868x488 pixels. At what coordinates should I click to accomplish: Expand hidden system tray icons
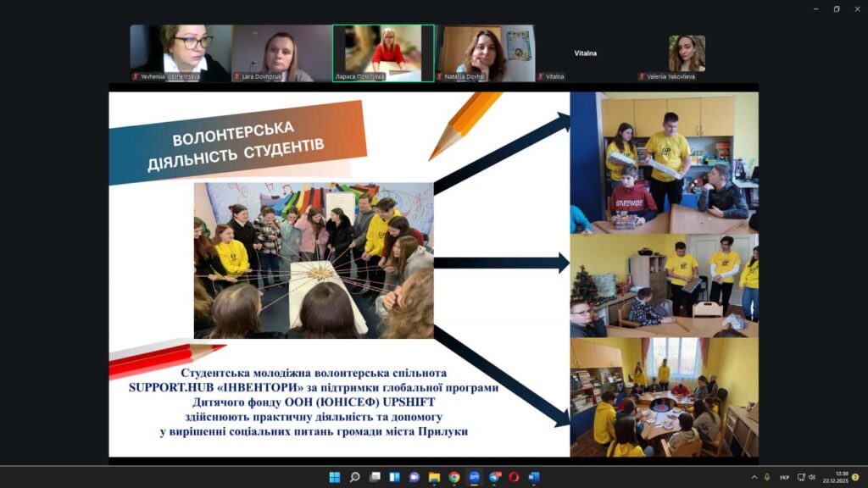click(x=754, y=477)
